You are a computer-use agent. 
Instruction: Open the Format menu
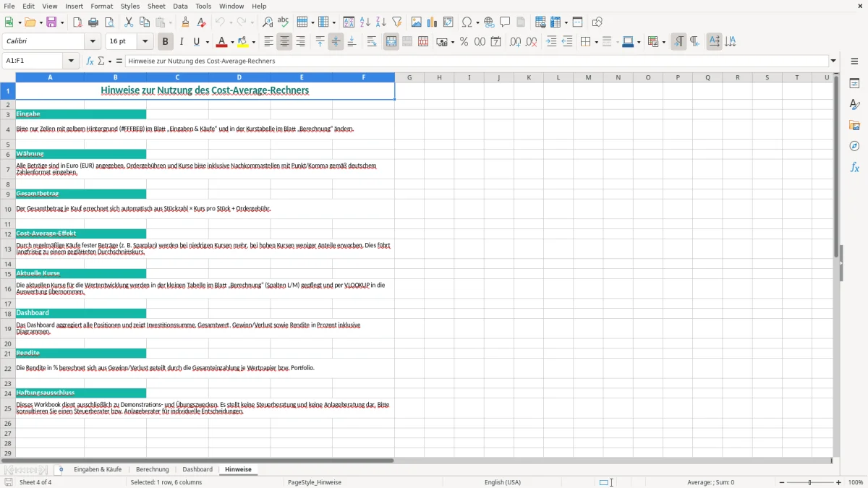pyautogui.click(x=101, y=6)
